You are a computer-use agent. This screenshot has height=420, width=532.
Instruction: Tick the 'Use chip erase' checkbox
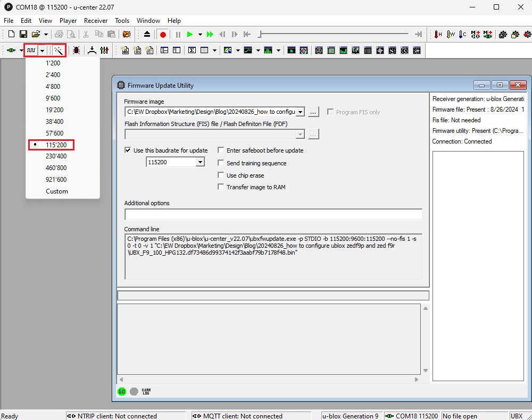[x=221, y=175]
